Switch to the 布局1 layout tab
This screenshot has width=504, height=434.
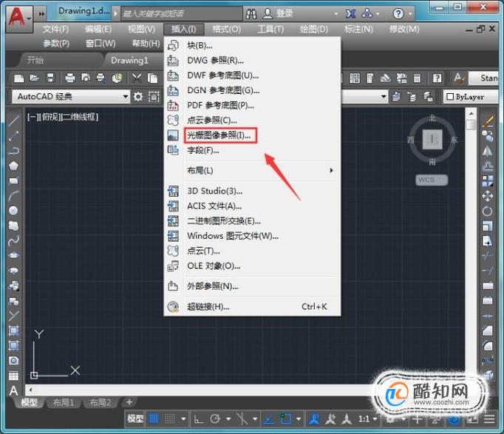[x=64, y=402]
